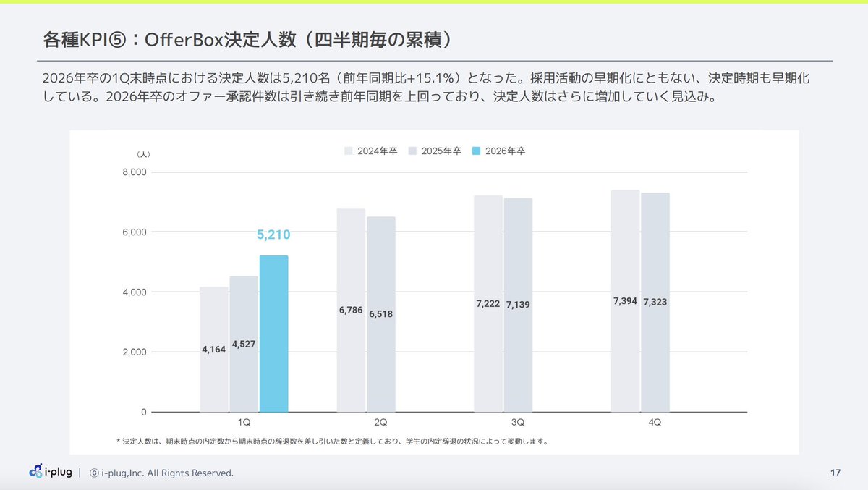Click the 2024年卒 legend swatch
868x490 pixels.
(x=349, y=151)
